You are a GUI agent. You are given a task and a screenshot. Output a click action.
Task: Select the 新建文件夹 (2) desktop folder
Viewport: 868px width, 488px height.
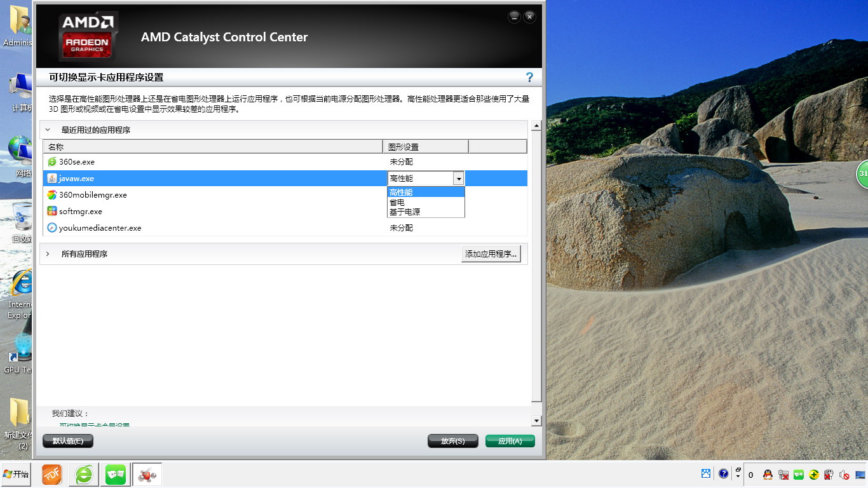point(19,424)
